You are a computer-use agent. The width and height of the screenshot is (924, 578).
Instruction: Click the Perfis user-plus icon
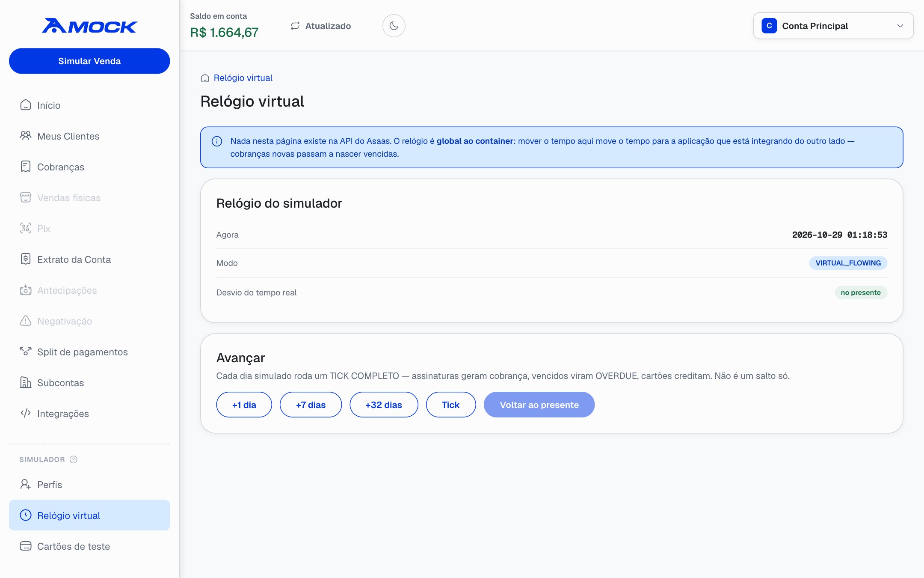coord(26,484)
